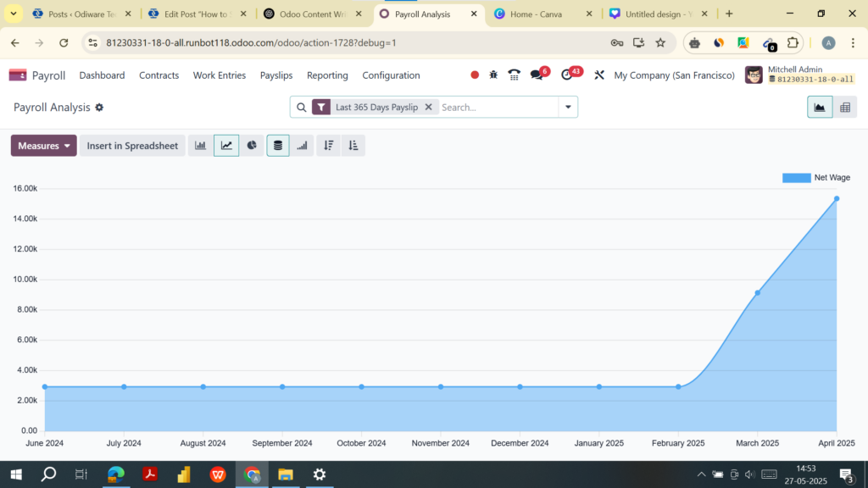Toggle cumulative data display
Viewport: 868px width, 488px height.
tap(302, 145)
